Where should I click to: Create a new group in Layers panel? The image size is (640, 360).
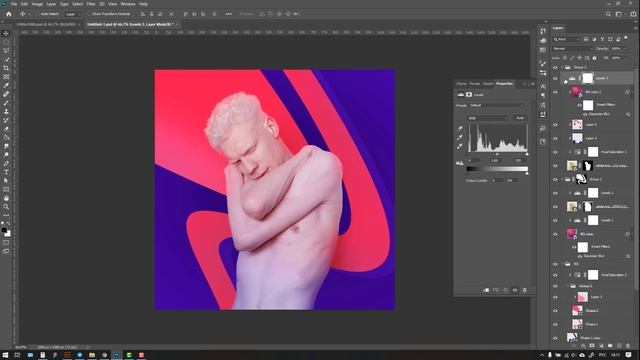(610, 346)
